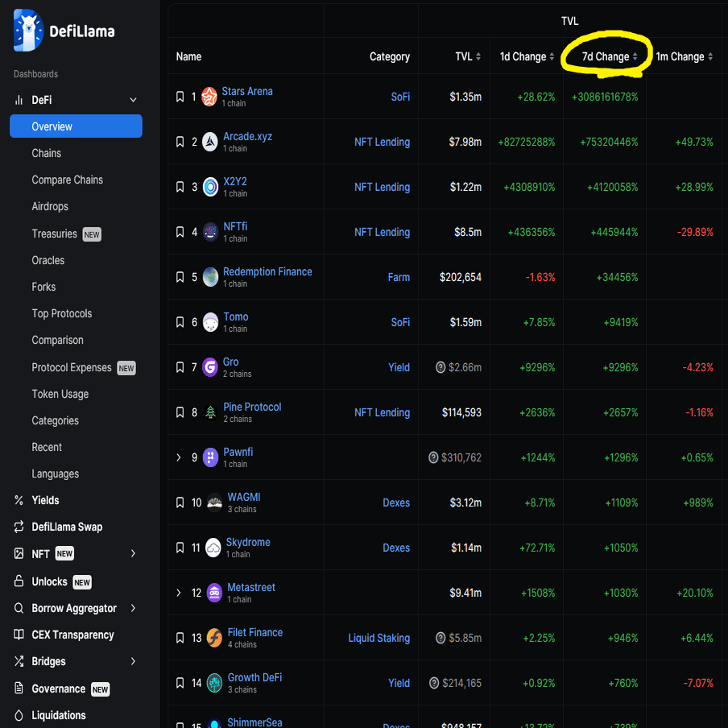Toggle bookmark for Gro
Screen dimensions: 728x728
[180, 367]
